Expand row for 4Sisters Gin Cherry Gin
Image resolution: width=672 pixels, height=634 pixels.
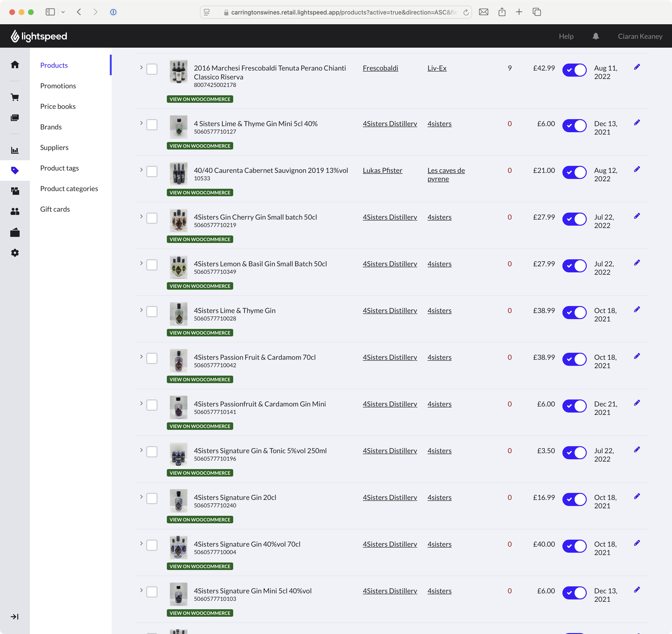[x=141, y=216]
